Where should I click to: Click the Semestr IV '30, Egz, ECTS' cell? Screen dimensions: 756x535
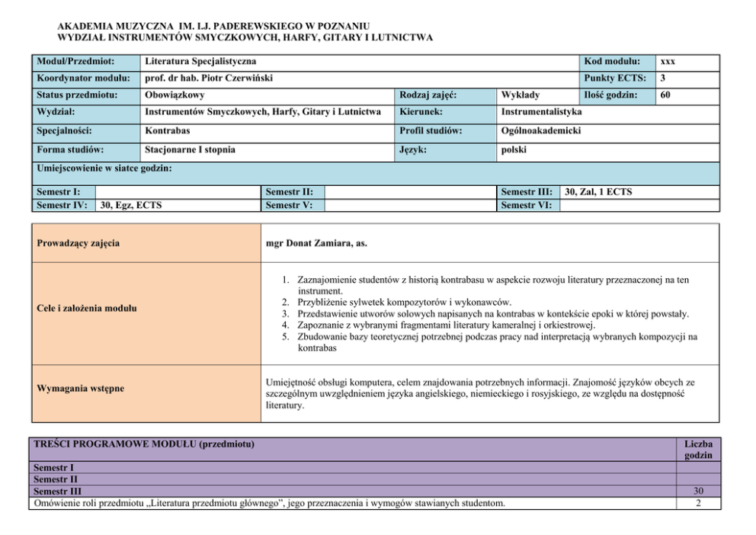click(131, 205)
